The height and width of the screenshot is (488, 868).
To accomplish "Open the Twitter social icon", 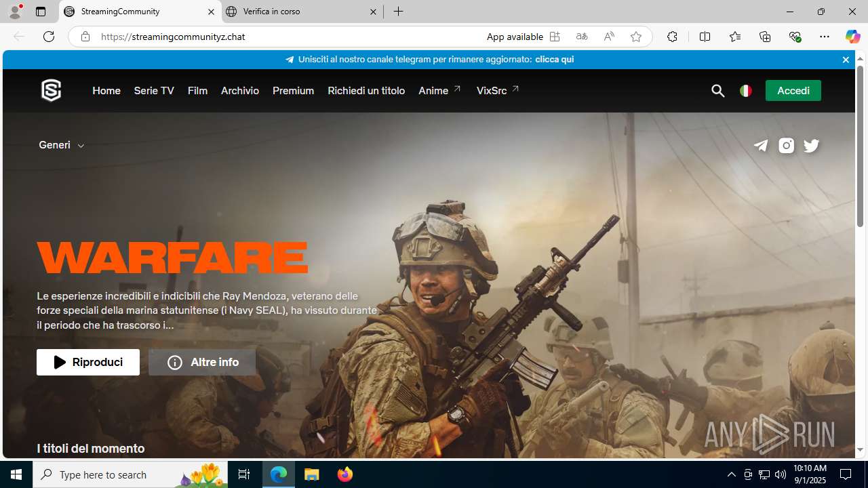I will click(x=811, y=146).
